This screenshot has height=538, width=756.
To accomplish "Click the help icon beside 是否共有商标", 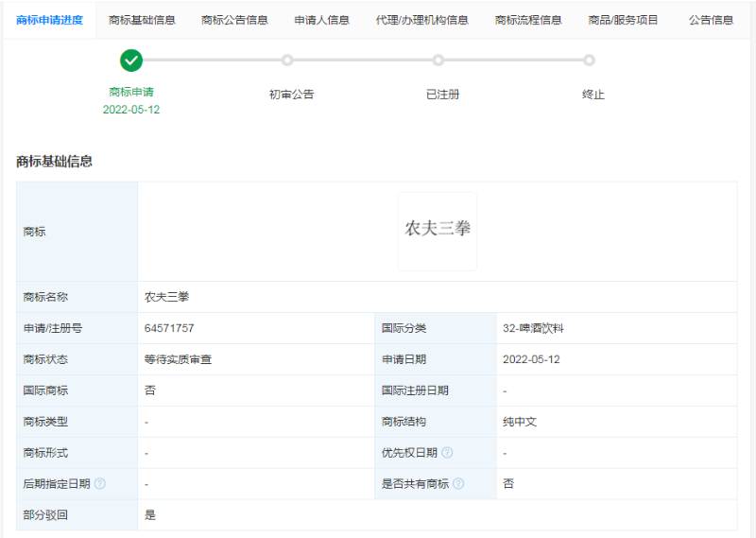I will click(458, 484).
